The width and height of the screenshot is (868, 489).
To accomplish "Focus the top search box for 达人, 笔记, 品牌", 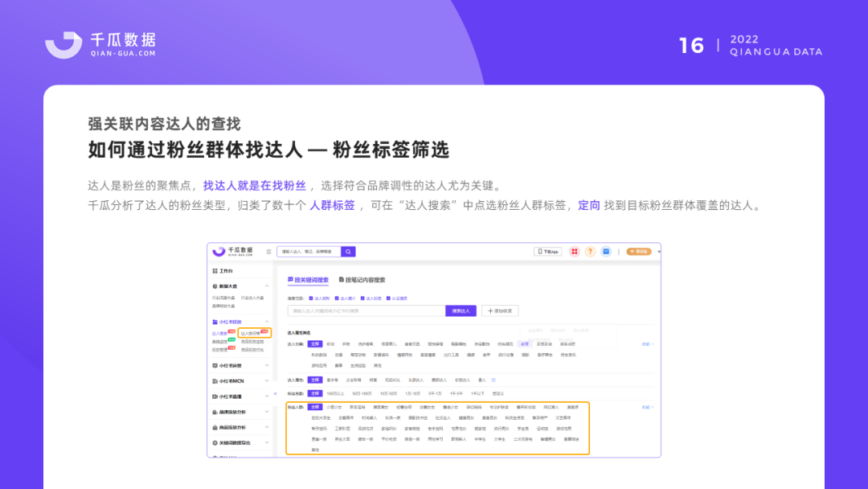I will [x=309, y=252].
